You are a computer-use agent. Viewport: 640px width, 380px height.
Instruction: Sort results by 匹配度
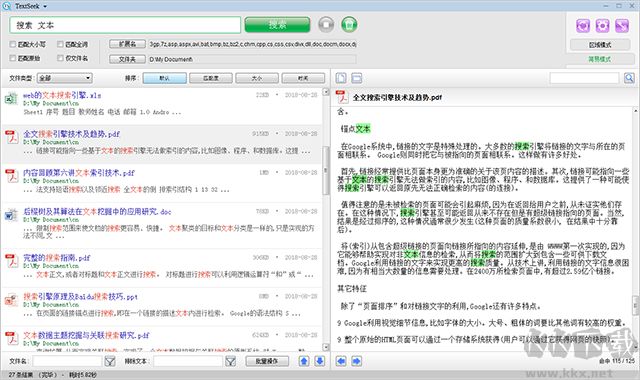coord(211,78)
